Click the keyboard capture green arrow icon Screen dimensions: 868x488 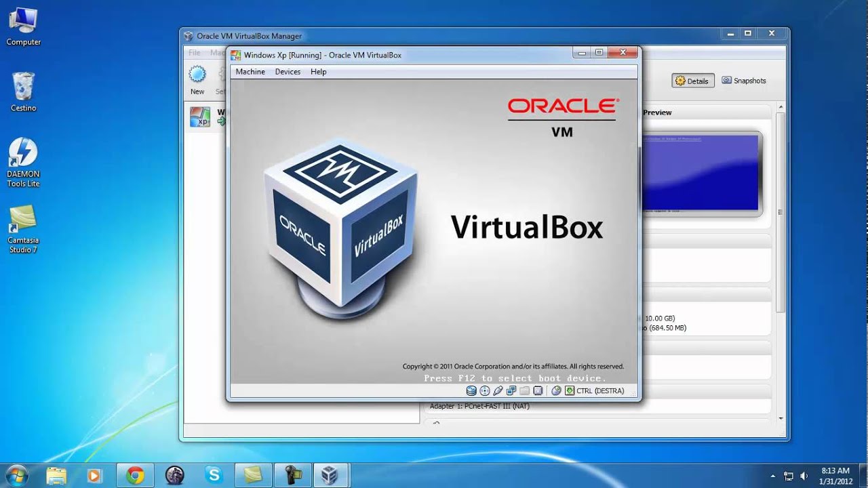[x=570, y=390]
